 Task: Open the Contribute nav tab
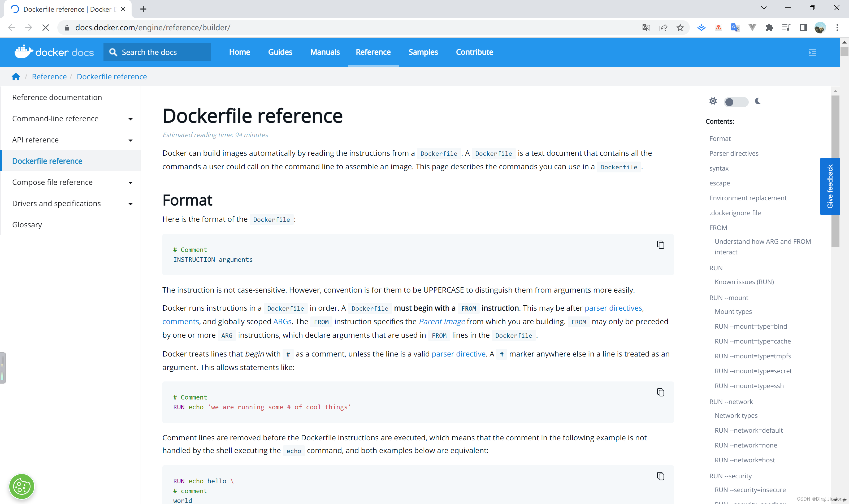tap(474, 52)
